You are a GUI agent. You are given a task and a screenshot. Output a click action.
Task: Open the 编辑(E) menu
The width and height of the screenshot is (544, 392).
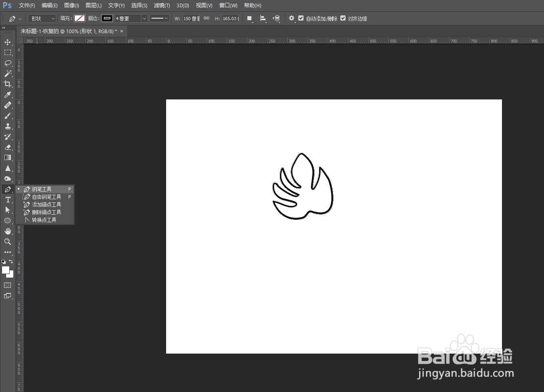coord(49,5)
